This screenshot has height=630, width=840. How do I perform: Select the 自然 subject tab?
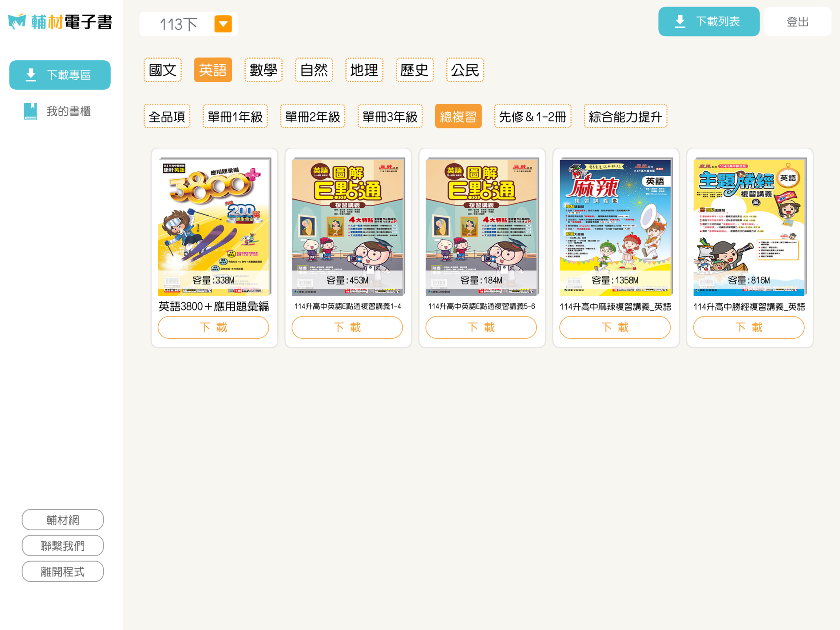pyautogui.click(x=314, y=70)
